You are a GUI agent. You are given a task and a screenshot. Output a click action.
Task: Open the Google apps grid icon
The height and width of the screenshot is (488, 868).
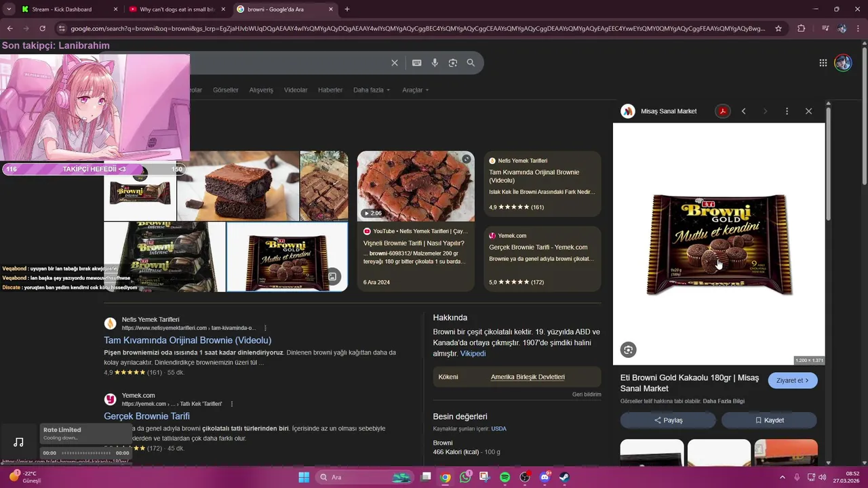pyautogui.click(x=823, y=63)
